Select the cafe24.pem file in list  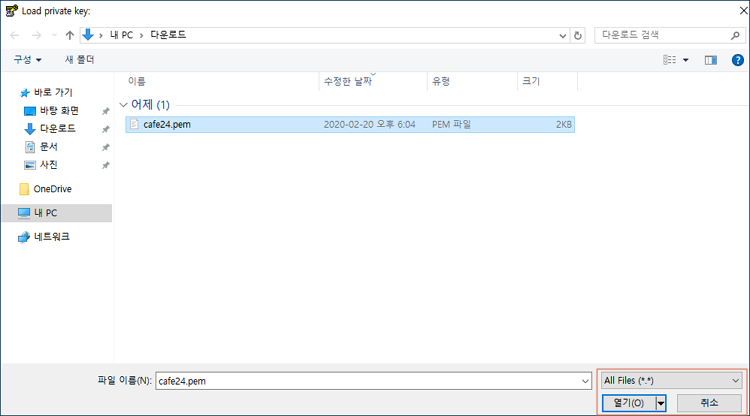tap(160, 125)
